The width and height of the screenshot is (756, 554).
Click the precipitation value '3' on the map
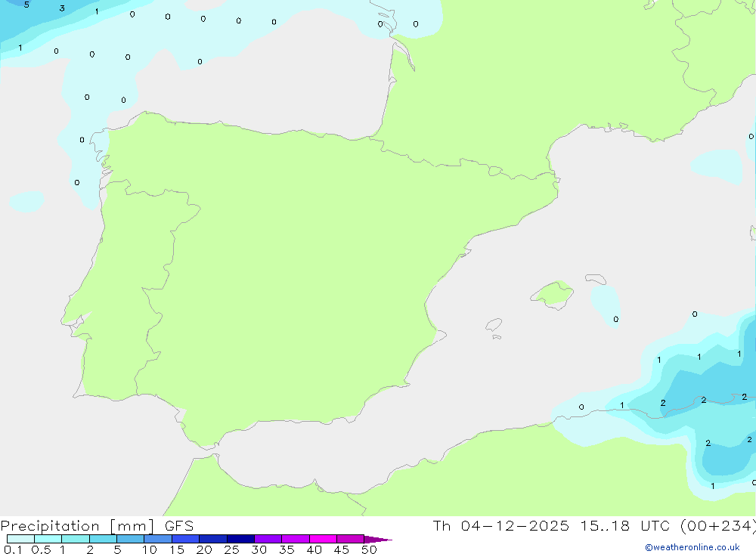pyautogui.click(x=62, y=8)
